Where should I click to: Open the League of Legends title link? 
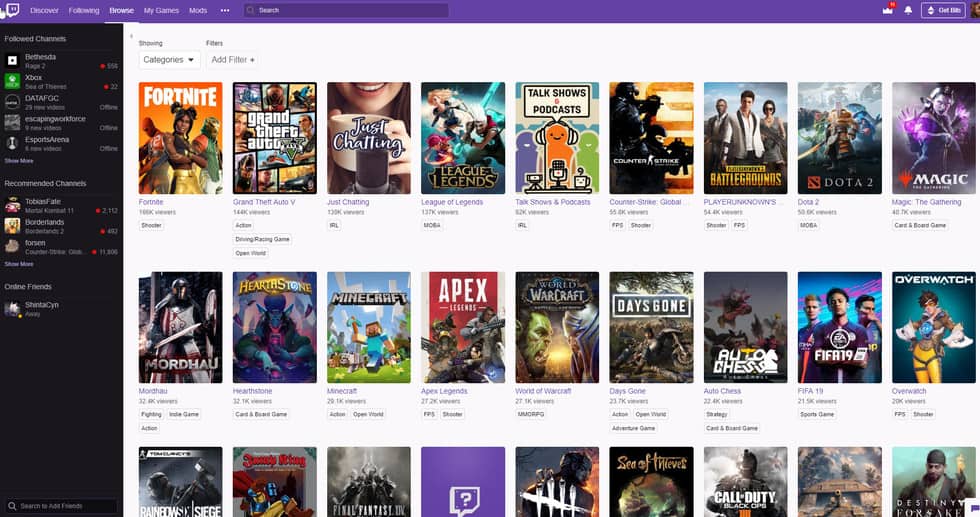452,202
